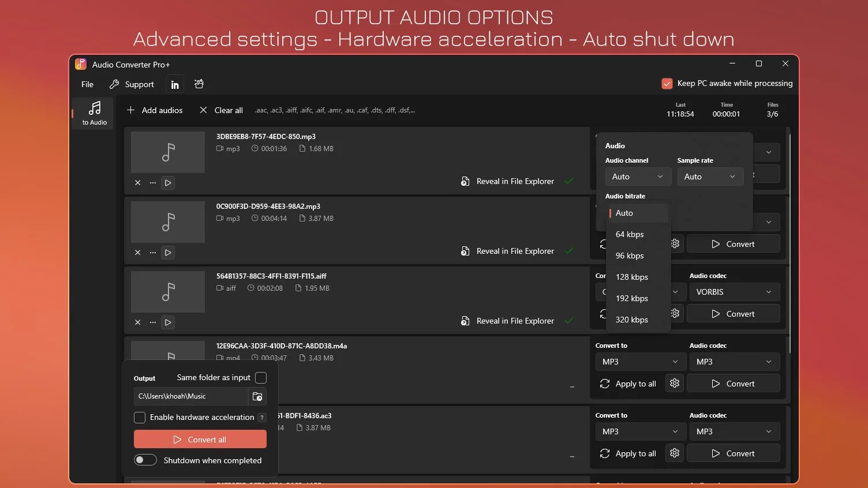This screenshot has height=488, width=868.
Task: Click the file list vertical scrollbar
Action: point(790,243)
